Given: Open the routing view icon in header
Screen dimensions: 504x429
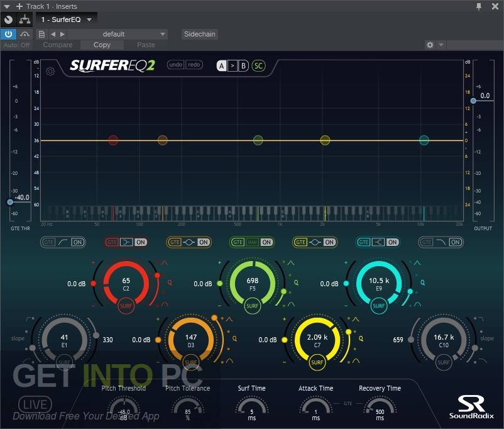Looking at the screenshot, I should 25,19.
